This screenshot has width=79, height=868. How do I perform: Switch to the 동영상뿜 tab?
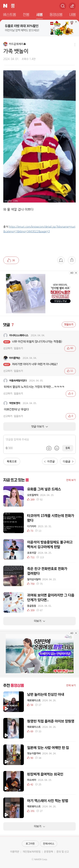(x=56, y=15)
